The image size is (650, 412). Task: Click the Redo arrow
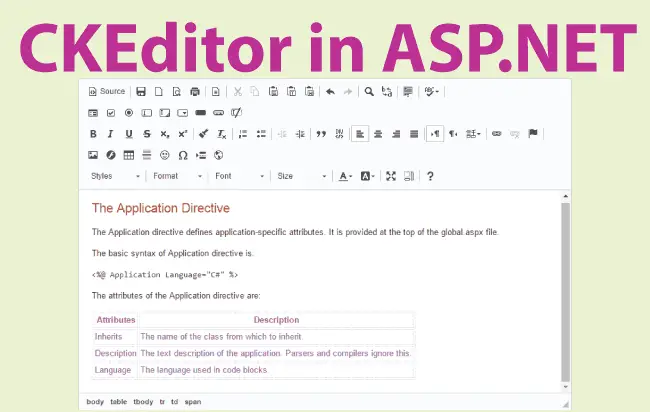pyautogui.click(x=348, y=92)
